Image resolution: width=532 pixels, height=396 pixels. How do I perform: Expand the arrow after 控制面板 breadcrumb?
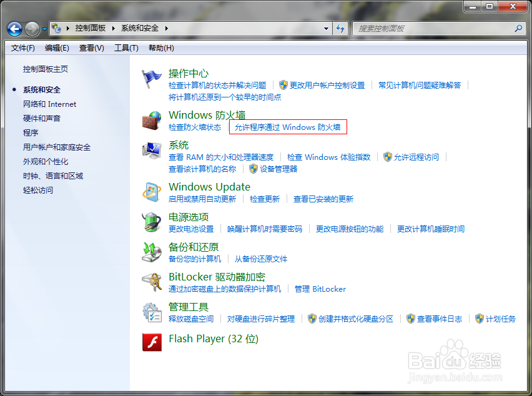click(114, 29)
